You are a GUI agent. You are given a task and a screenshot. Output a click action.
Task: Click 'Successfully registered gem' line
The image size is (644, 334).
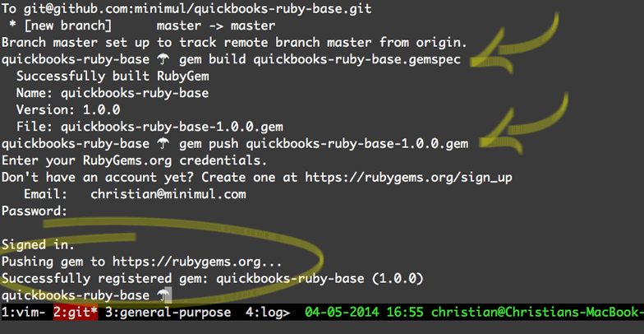[212, 278]
